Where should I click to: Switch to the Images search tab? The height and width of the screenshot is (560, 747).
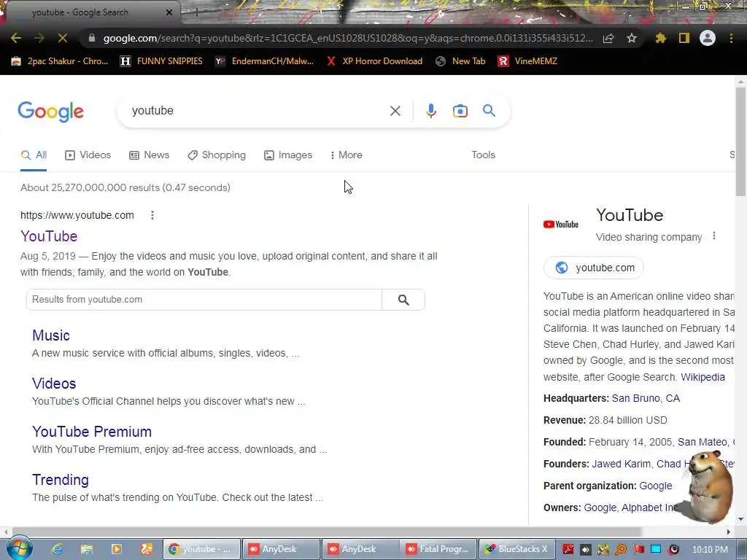coord(288,155)
